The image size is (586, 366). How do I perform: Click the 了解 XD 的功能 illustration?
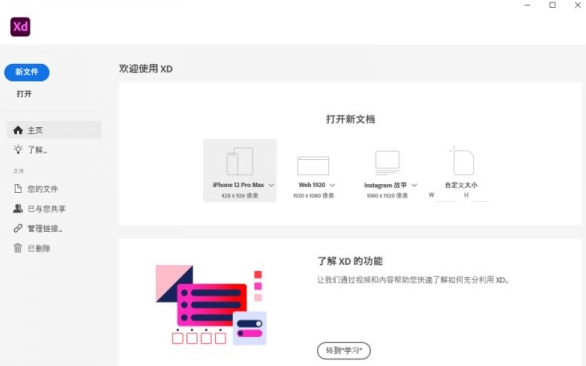click(x=211, y=305)
